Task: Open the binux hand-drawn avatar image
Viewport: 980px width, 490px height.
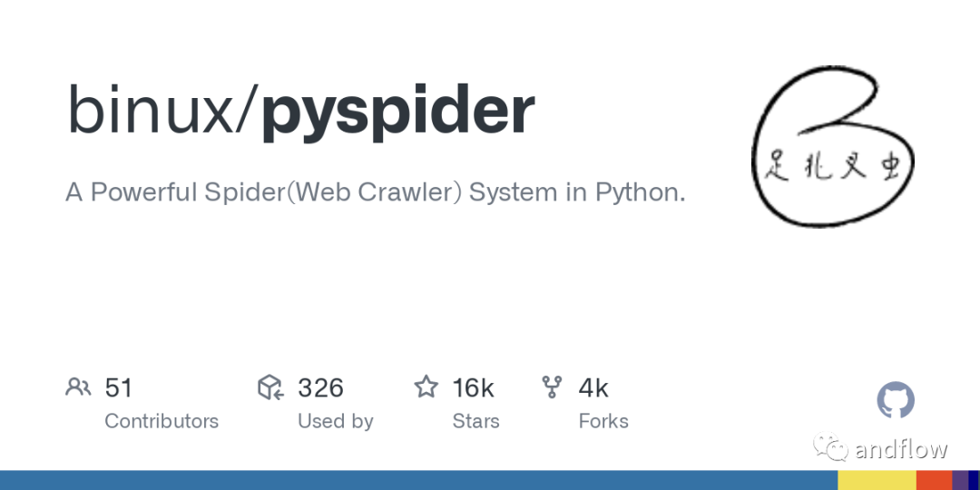Action: click(832, 145)
